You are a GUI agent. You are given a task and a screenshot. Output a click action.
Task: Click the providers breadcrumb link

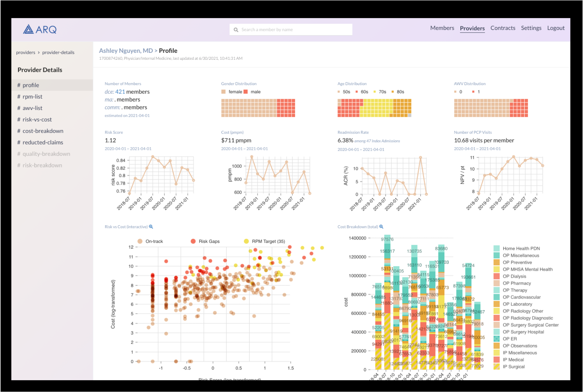tap(25, 52)
